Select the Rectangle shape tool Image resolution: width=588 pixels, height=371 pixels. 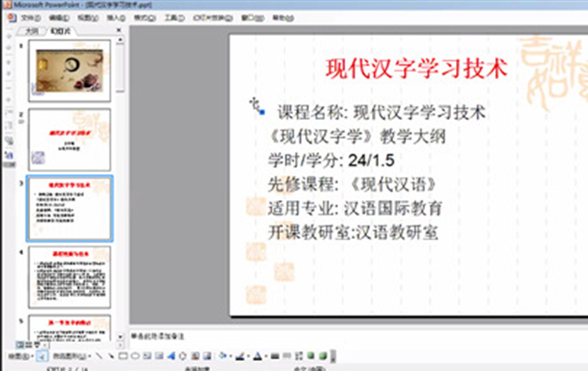point(123,355)
